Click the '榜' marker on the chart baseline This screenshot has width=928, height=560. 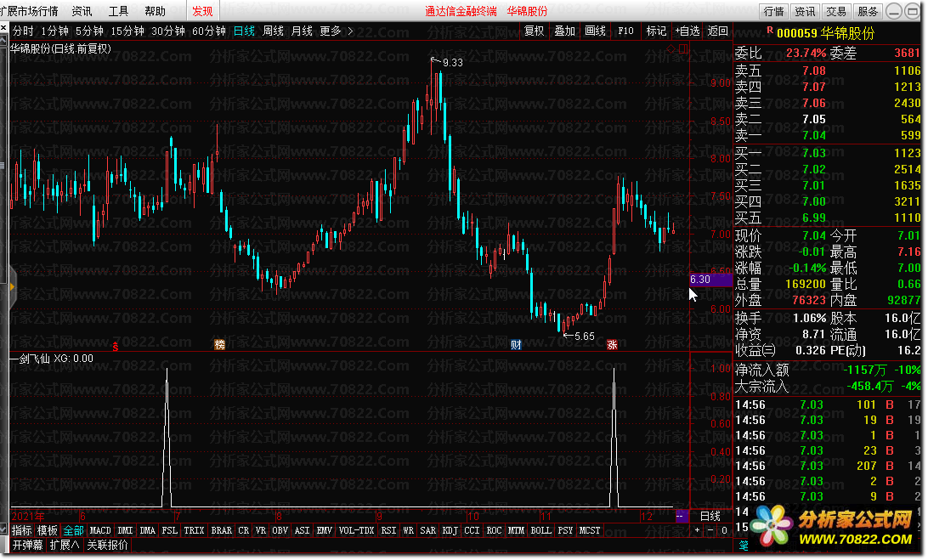[219, 344]
